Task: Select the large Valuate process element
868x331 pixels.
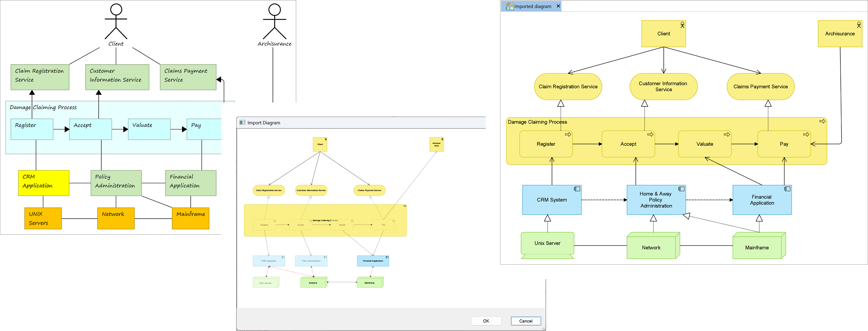Action: 704,144
